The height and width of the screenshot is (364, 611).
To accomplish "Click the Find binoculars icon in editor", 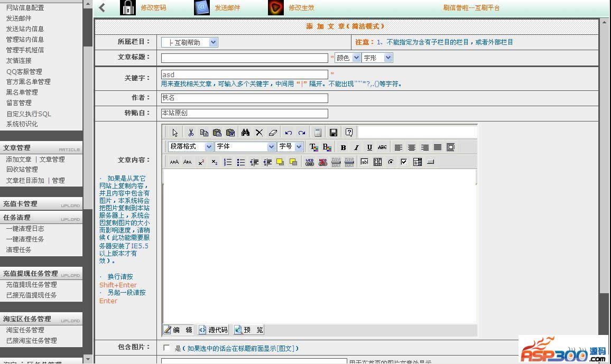I will [245, 133].
